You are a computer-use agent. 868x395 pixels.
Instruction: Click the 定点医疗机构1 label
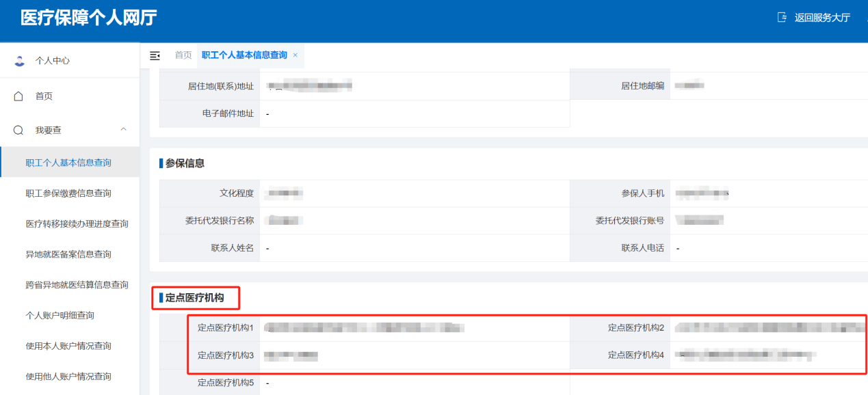tap(226, 328)
